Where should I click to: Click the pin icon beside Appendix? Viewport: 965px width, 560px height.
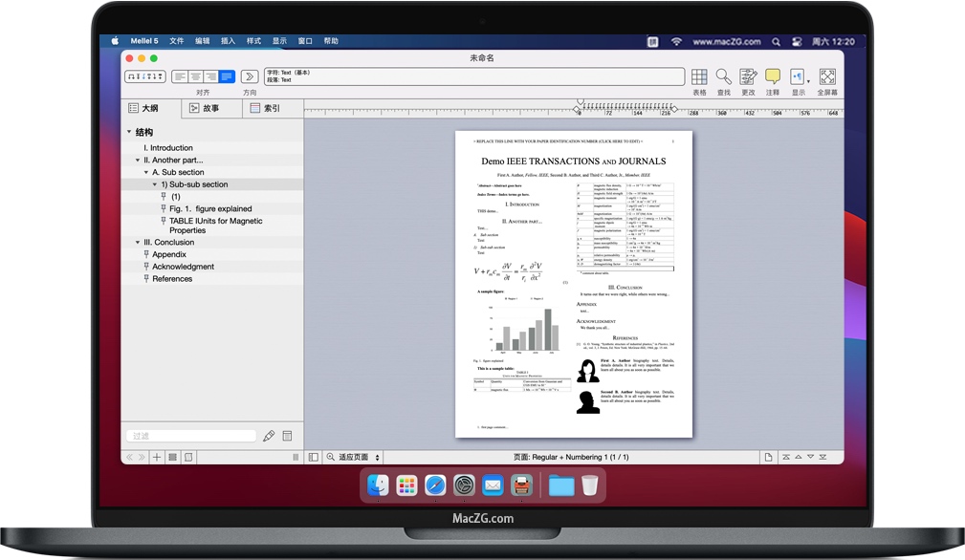point(146,254)
